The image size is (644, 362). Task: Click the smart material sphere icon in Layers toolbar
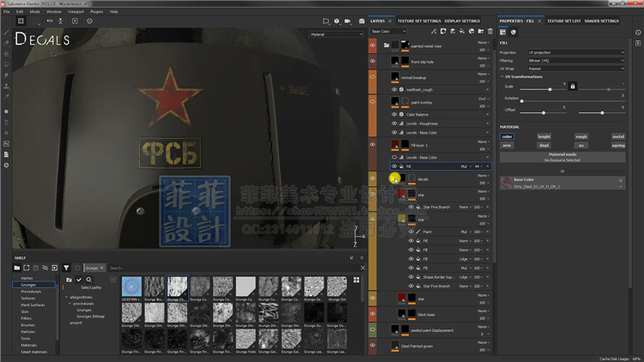(x=471, y=31)
